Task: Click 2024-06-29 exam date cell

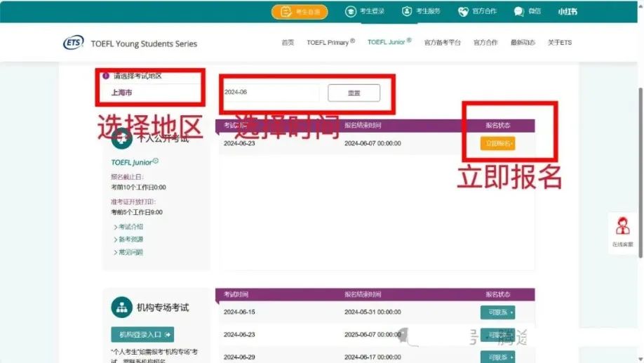Action: (239, 357)
